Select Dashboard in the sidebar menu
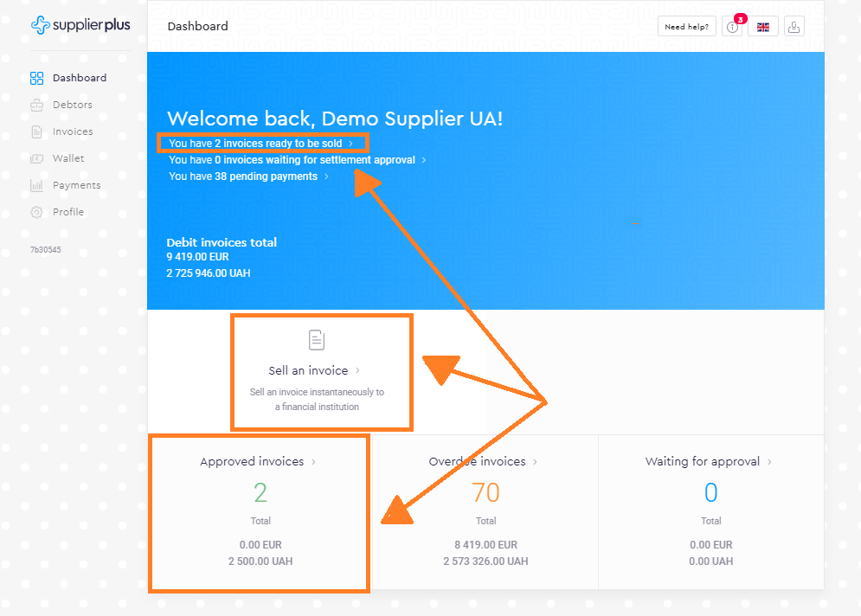Screen dimensions: 861x616 tap(79, 78)
